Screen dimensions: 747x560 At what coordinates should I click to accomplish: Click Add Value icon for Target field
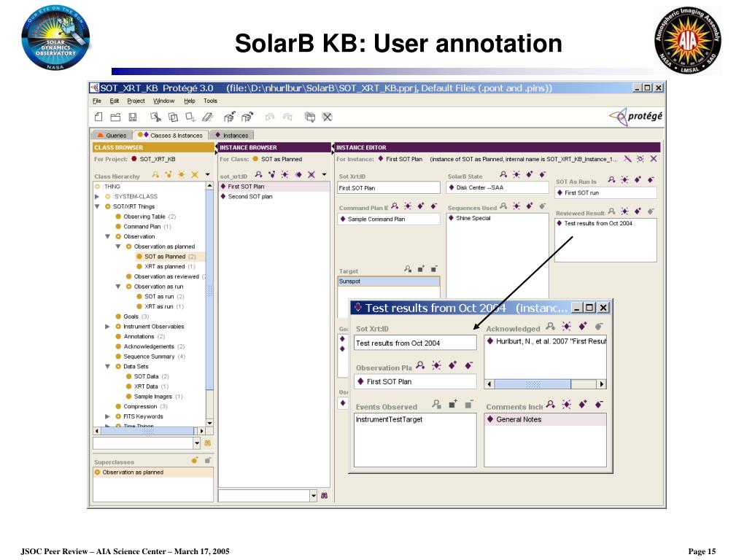pos(421,269)
